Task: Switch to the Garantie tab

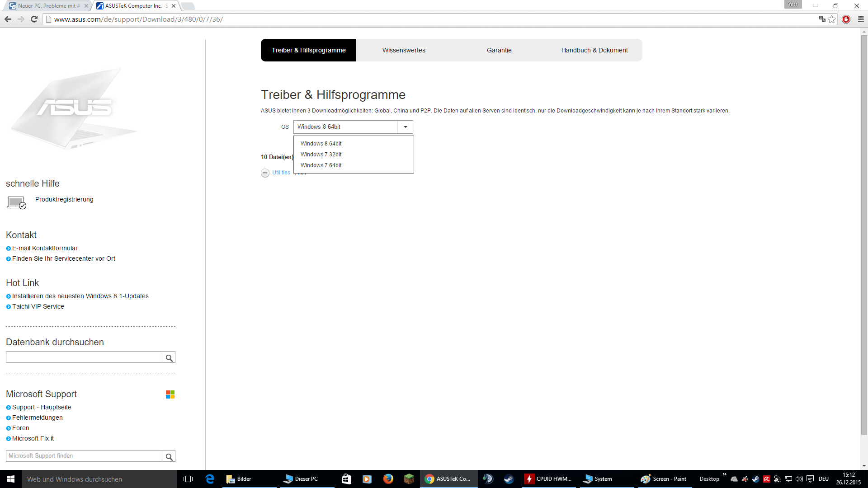Action: click(499, 50)
